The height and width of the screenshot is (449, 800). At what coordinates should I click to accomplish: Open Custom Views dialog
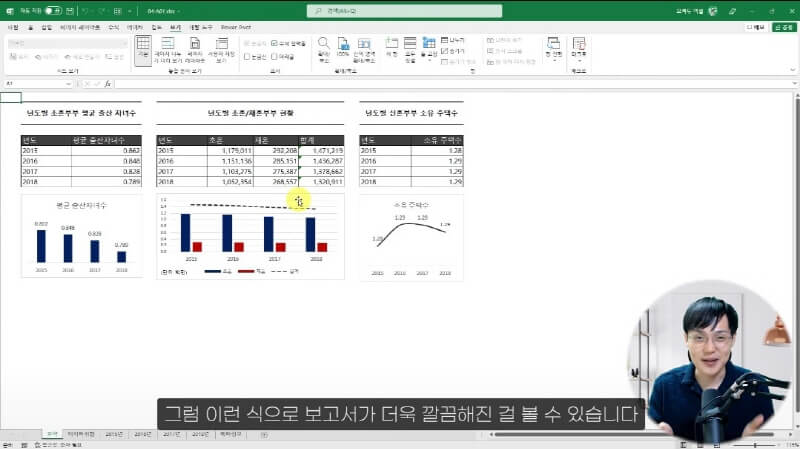[x=222, y=50]
